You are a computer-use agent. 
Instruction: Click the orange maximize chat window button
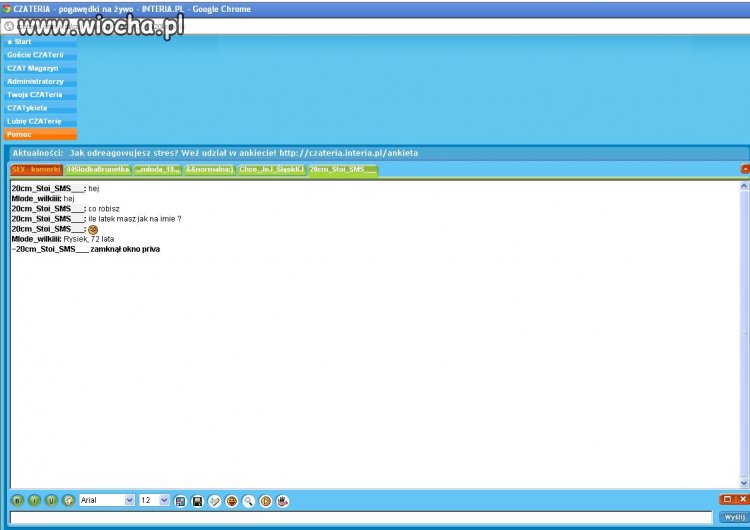pyautogui.click(x=727, y=499)
